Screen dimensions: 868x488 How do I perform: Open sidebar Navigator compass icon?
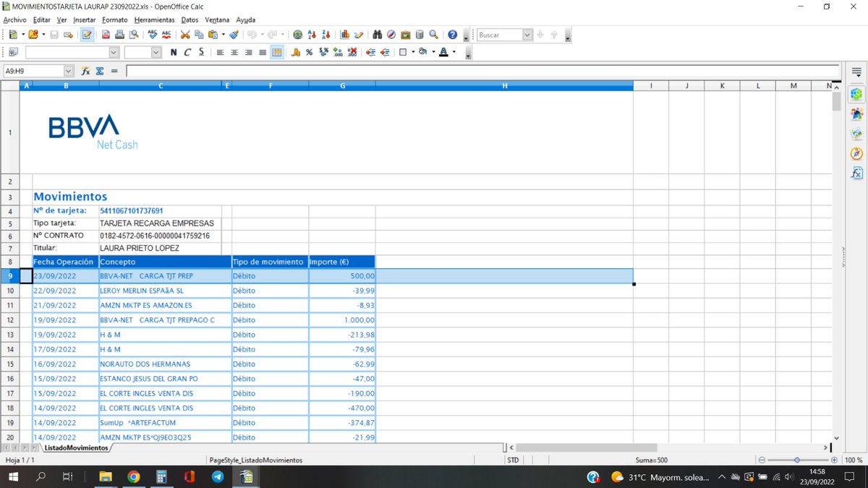tap(856, 153)
